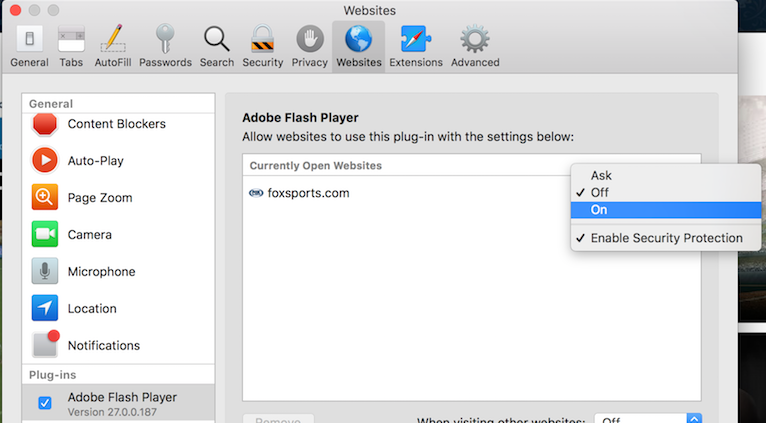Select the Websites preferences tab
The width and height of the screenshot is (766, 423).
pos(359,47)
